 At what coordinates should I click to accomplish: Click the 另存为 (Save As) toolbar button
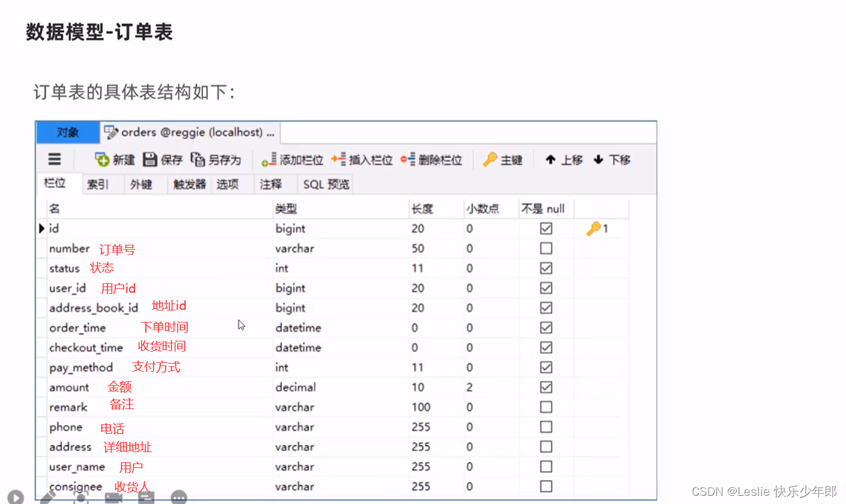(x=216, y=160)
